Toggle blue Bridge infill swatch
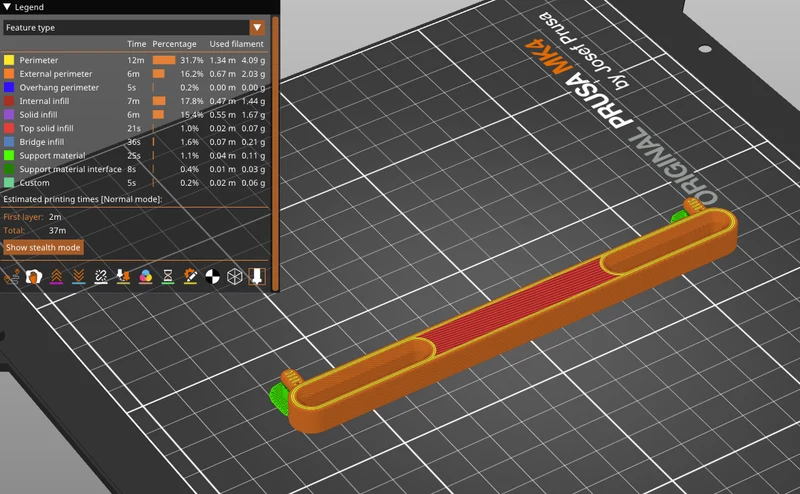Viewport: 800px width, 494px height. (9, 142)
